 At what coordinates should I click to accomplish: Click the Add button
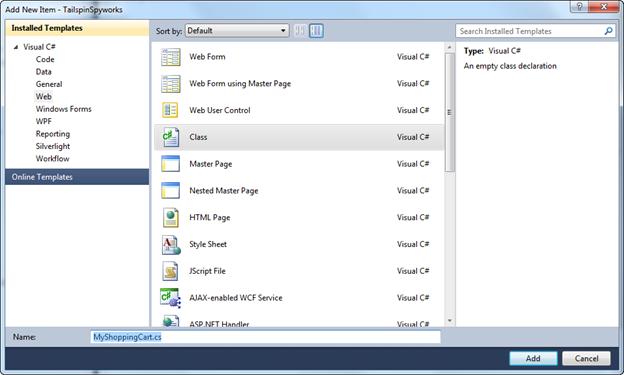coord(533,358)
